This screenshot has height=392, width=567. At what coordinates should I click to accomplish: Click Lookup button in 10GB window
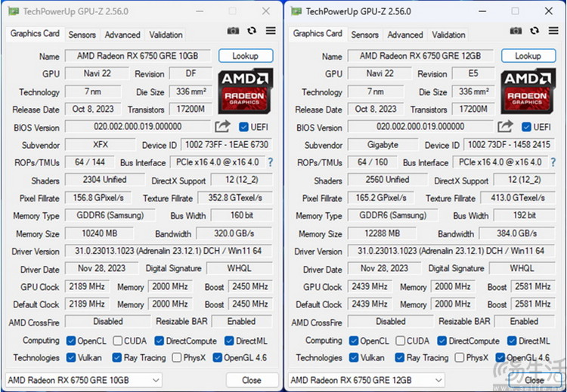click(246, 56)
